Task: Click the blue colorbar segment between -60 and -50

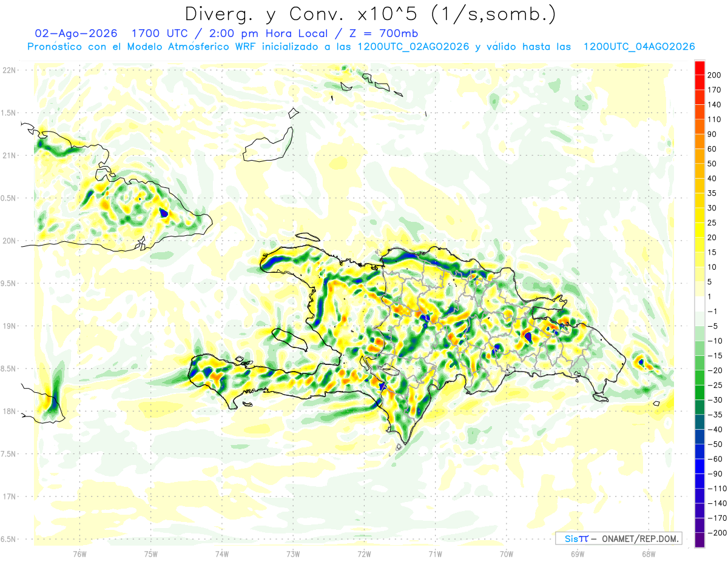Action: tap(699, 451)
